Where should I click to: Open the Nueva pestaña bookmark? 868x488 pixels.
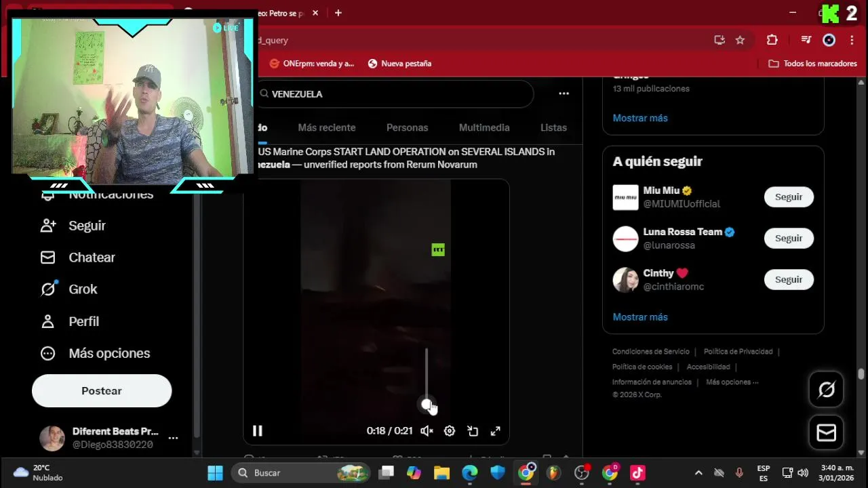coord(399,63)
